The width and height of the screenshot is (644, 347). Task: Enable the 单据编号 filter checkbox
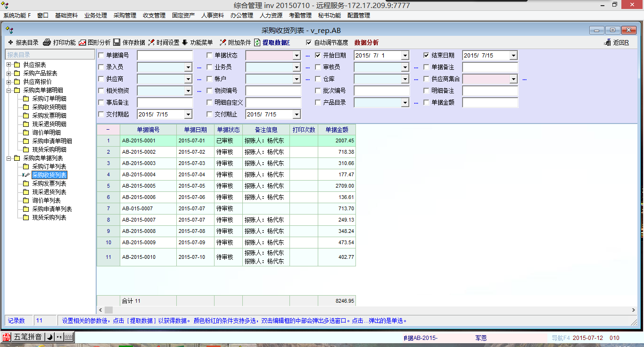coord(101,55)
